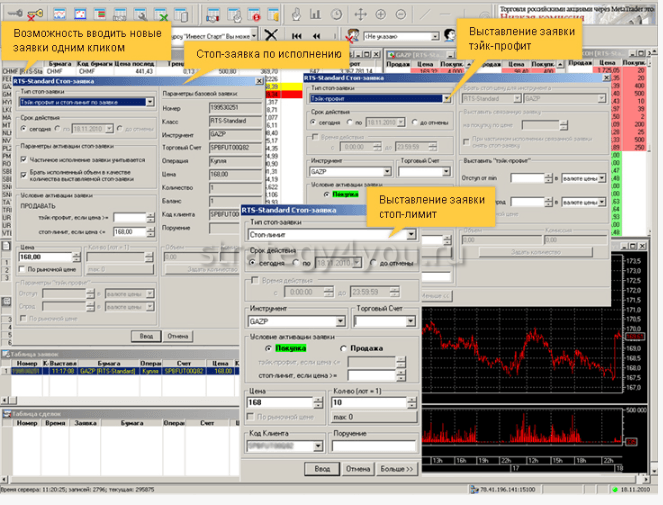
Task: Select 'до отмены' radio in stop-limit dialog
Action: click(372, 263)
